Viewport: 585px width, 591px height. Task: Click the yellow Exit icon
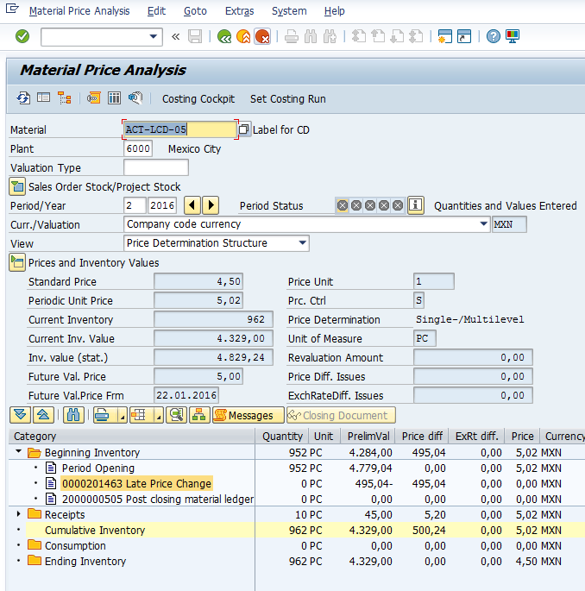point(243,37)
